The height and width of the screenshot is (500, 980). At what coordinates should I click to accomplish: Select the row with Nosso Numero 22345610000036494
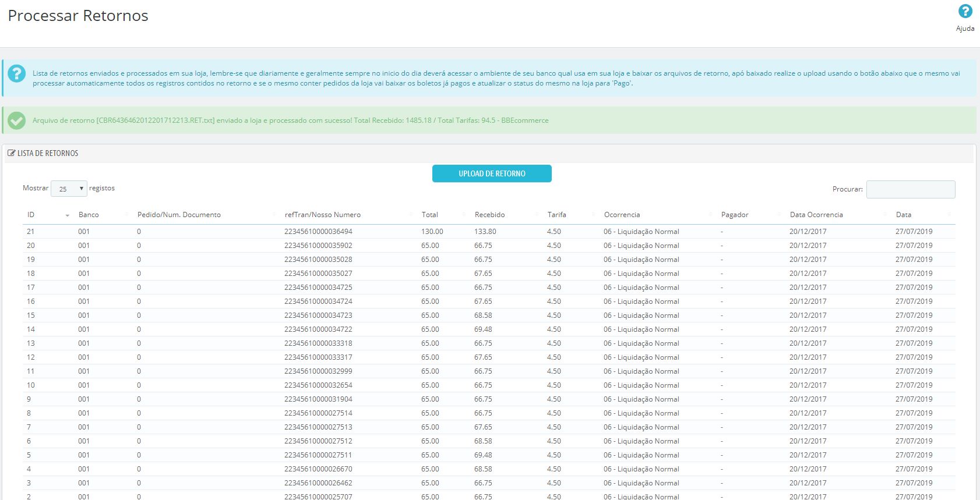tap(318, 232)
